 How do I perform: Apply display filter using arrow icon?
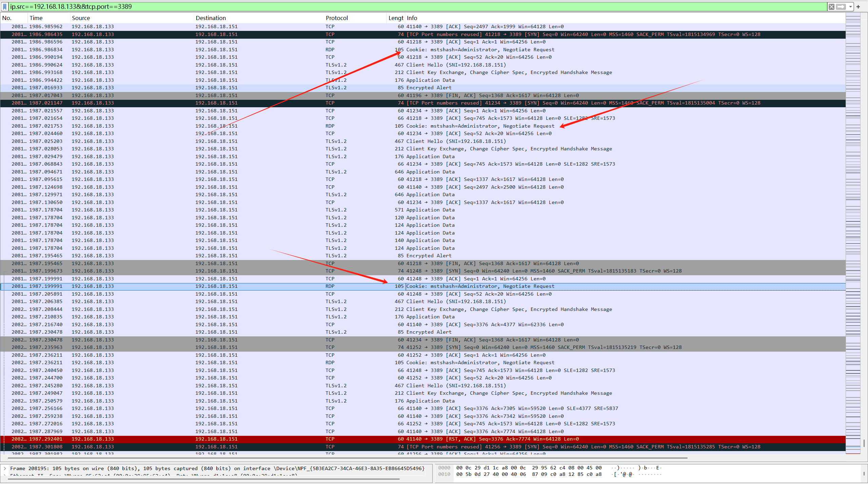[x=841, y=6]
